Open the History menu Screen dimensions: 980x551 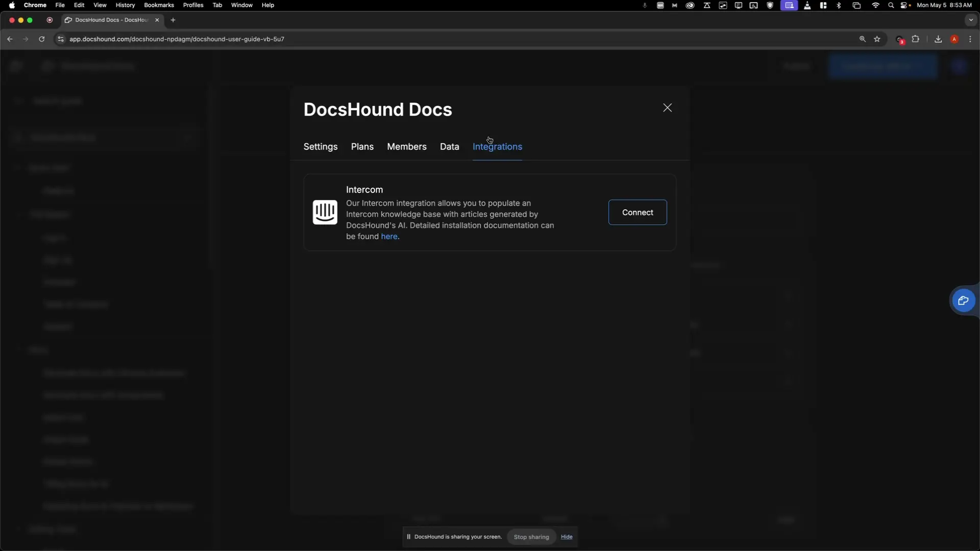[x=125, y=5]
